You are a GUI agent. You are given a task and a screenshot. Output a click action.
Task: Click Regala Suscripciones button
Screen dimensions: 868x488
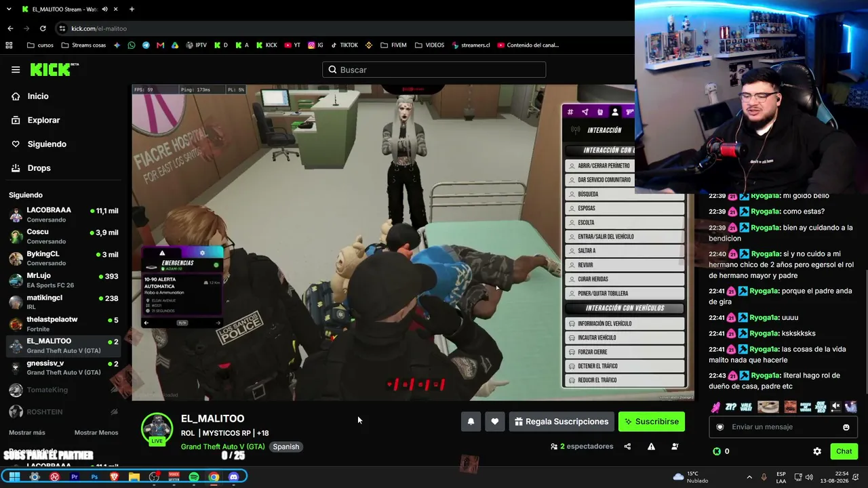(x=561, y=422)
